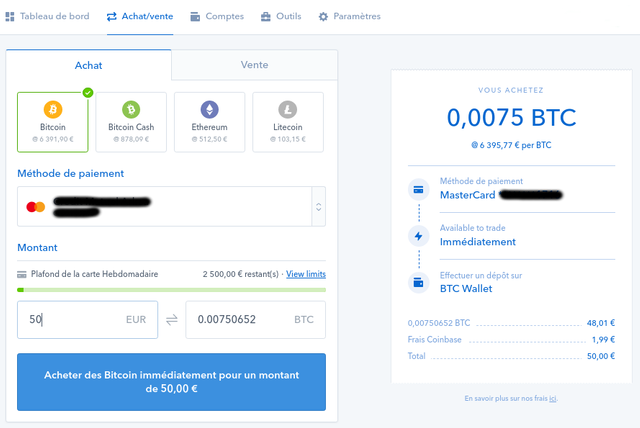The image size is (640, 428).
Task: Click the Immédiatement availability text
Action: pos(478,242)
